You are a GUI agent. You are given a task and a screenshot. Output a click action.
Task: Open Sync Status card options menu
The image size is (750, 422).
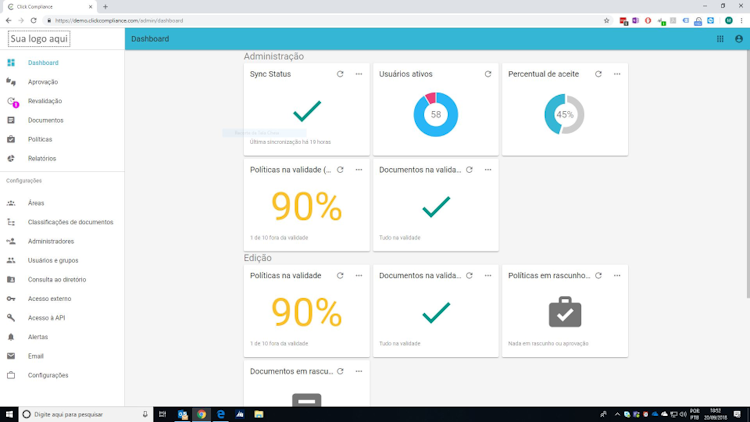click(x=359, y=74)
